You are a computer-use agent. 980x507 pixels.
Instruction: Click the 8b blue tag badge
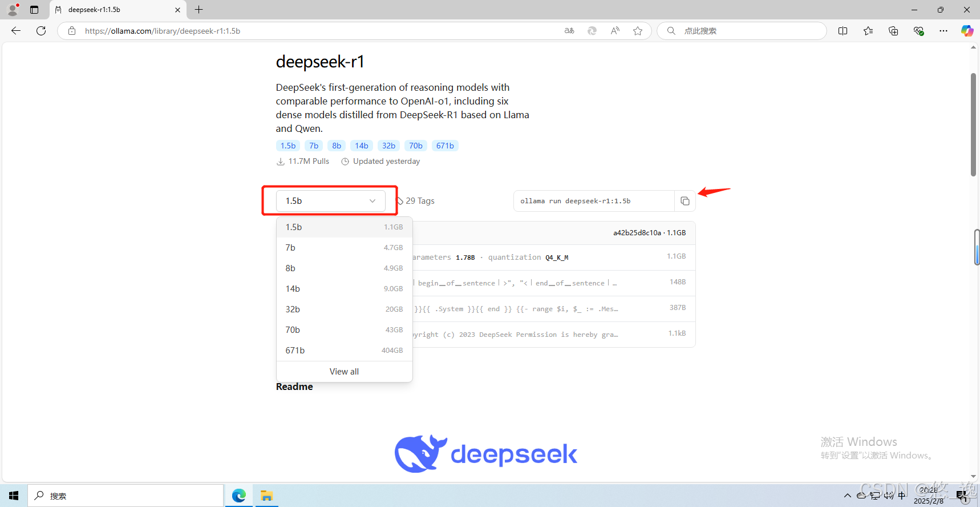point(337,146)
